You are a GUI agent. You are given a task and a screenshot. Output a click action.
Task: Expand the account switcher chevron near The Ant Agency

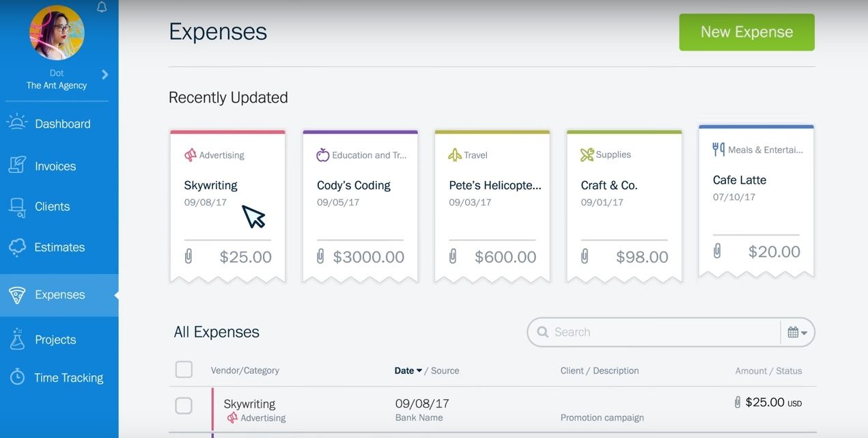point(104,74)
